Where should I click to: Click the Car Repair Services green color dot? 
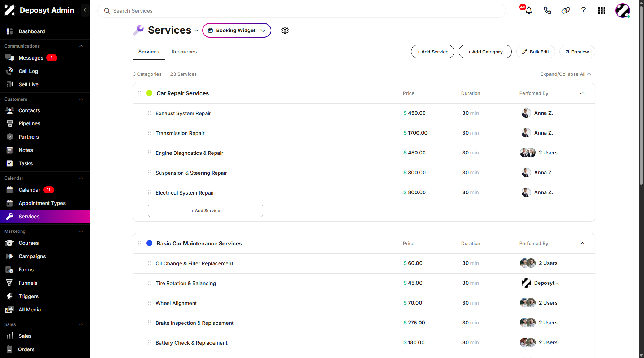coord(149,93)
